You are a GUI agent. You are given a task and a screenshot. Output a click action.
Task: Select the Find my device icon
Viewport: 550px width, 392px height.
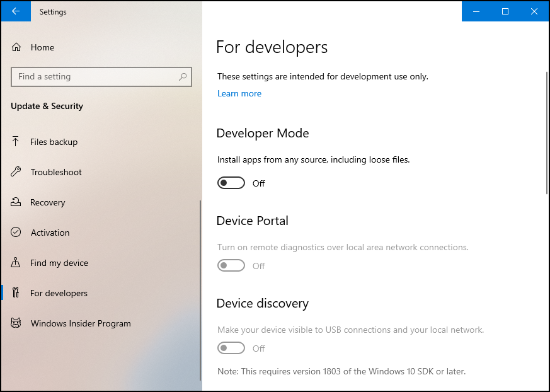pyautogui.click(x=16, y=263)
